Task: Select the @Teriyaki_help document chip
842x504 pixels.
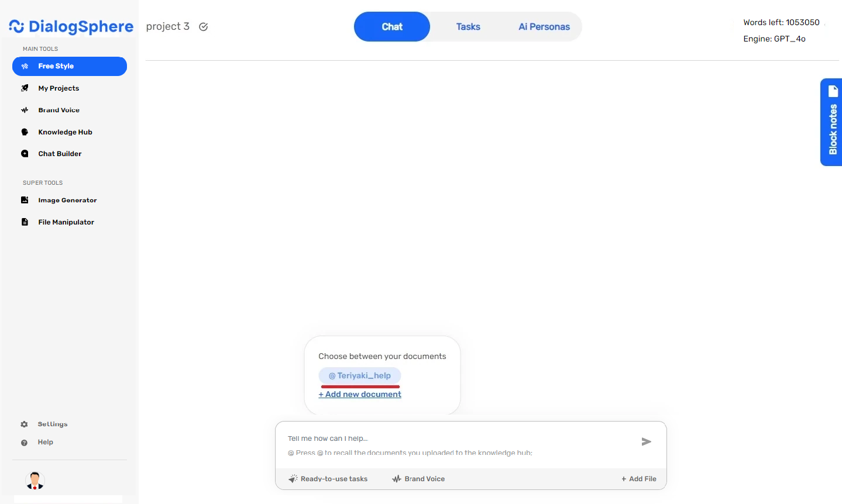Action: tap(360, 375)
